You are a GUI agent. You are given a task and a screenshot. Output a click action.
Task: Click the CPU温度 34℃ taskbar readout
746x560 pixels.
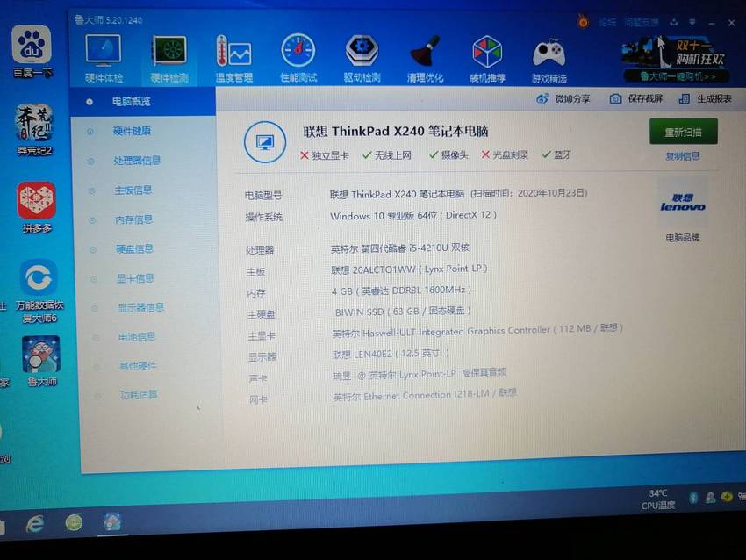click(x=658, y=499)
